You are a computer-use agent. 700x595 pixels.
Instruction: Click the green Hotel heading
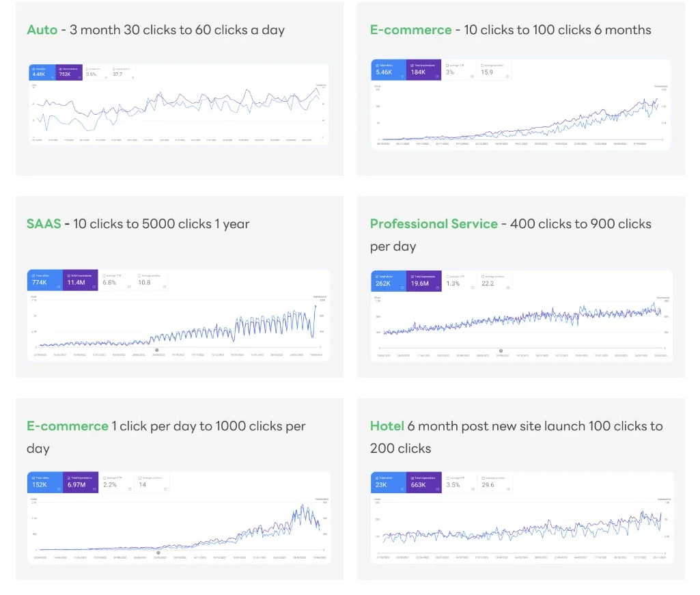tap(387, 426)
